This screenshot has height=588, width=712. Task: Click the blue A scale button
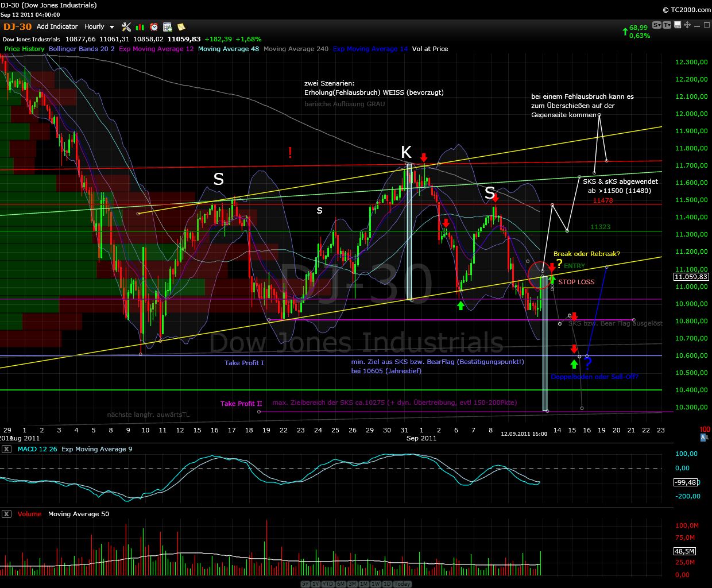703,438
